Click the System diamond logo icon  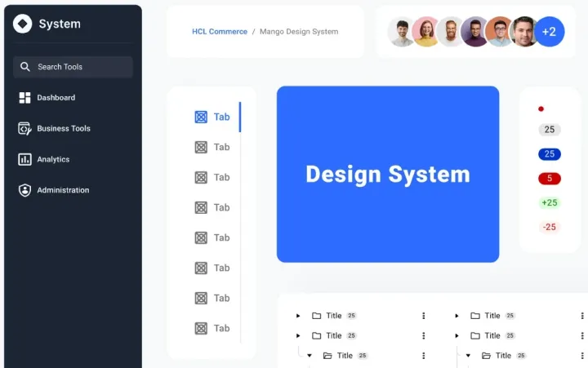click(23, 24)
